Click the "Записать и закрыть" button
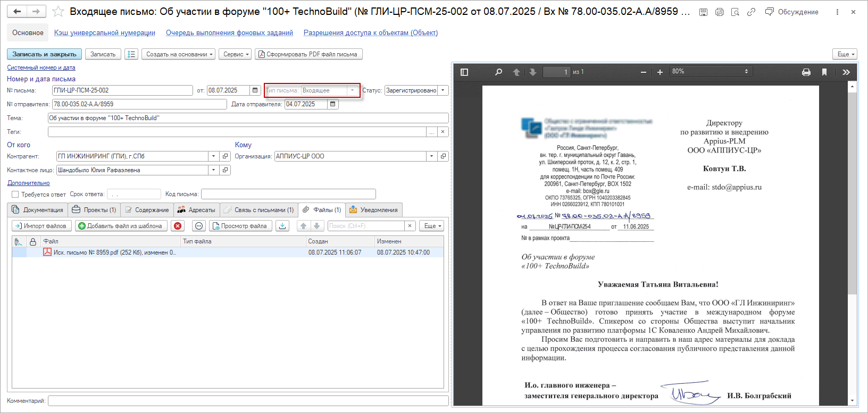Image resolution: width=868 pixels, height=413 pixels. 44,54
